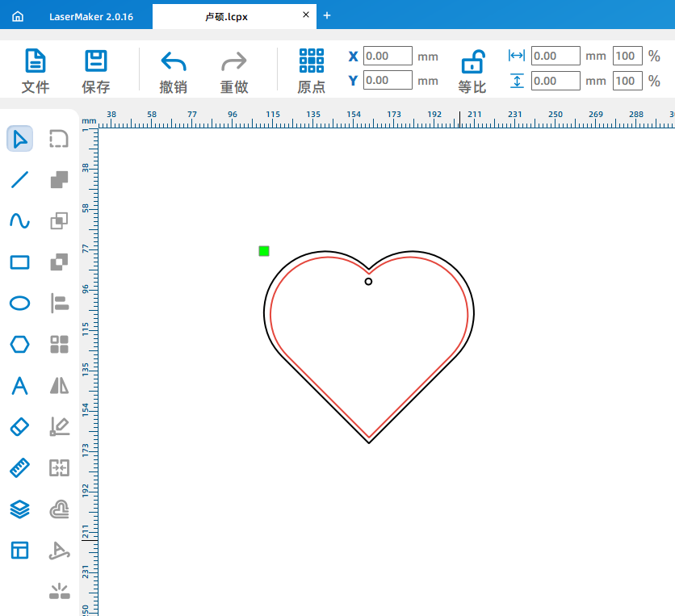
Task: Select the eraser tool
Action: 19,427
